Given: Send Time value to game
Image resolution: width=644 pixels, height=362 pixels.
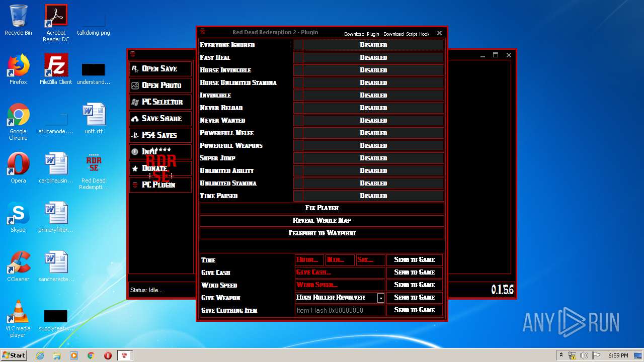Looking at the screenshot, I should tap(414, 260).
